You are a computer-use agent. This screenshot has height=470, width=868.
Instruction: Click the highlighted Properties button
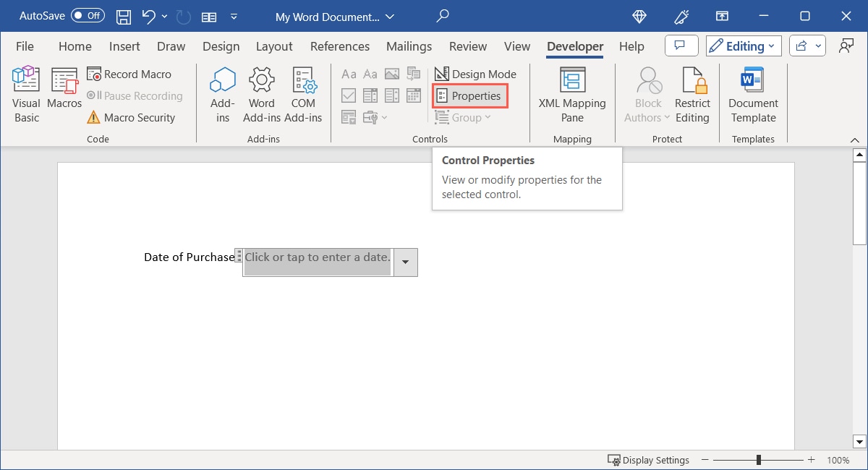[469, 95]
